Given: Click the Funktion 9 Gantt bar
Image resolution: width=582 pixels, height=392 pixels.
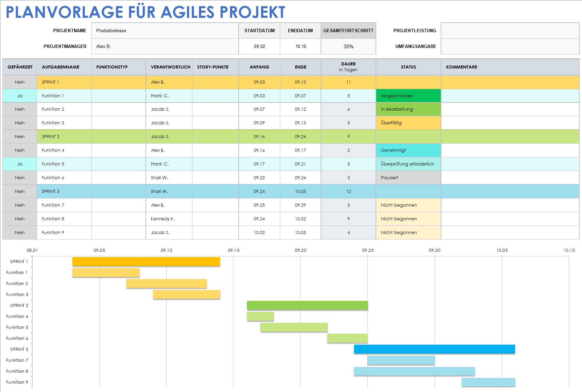Looking at the screenshot, I should (x=488, y=382).
